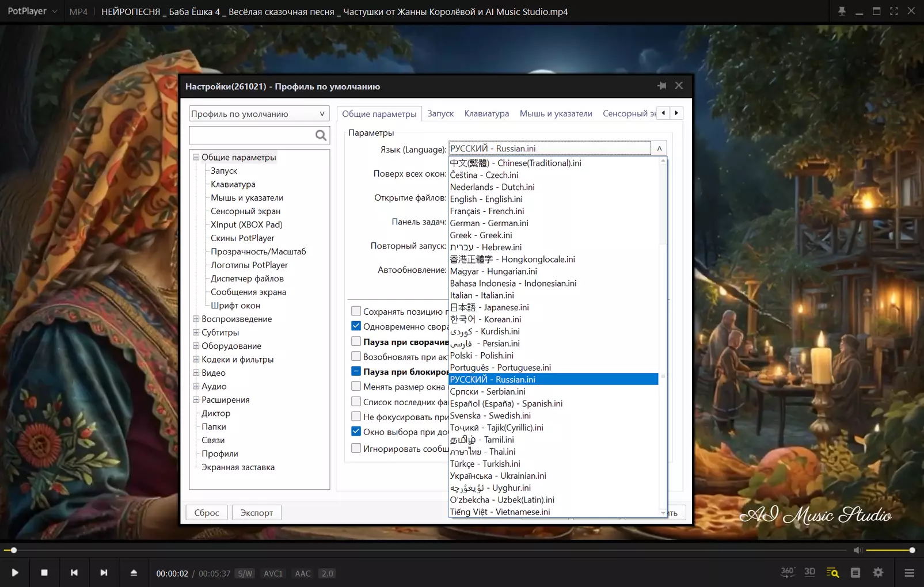The width and height of the screenshot is (924, 587).
Task: Click the video seek bar
Action: click(x=426, y=550)
